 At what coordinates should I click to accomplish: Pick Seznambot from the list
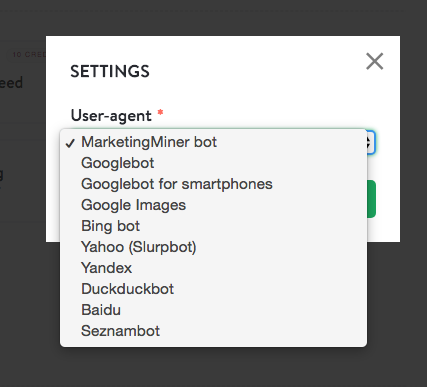click(x=213, y=331)
